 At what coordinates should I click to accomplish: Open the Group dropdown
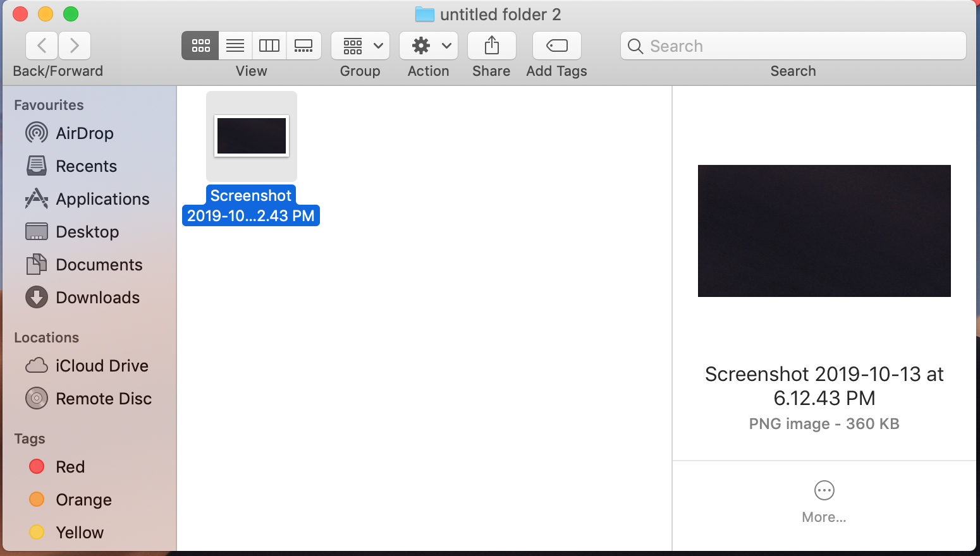tap(360, 45)
